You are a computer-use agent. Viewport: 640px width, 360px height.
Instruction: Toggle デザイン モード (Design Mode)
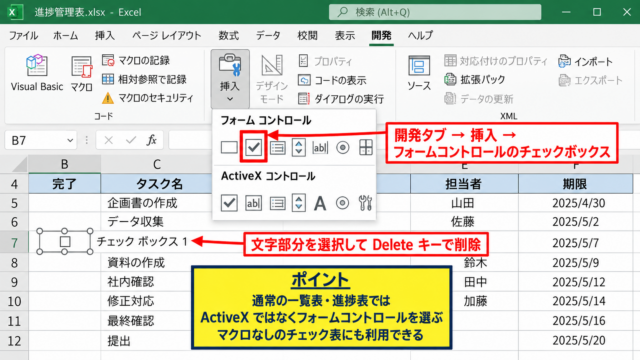[x=271, y=79]
